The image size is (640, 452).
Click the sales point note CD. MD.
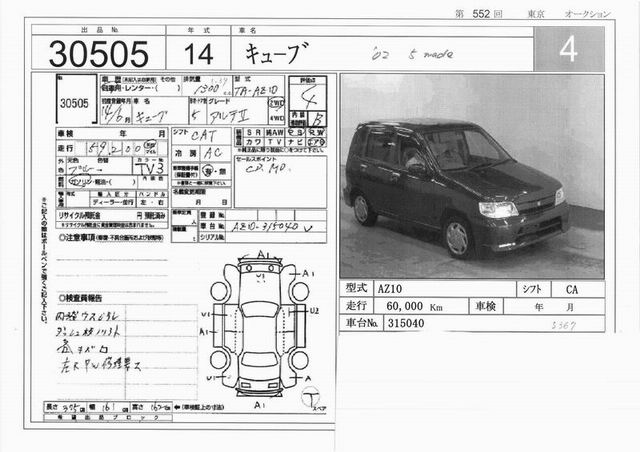268,168
